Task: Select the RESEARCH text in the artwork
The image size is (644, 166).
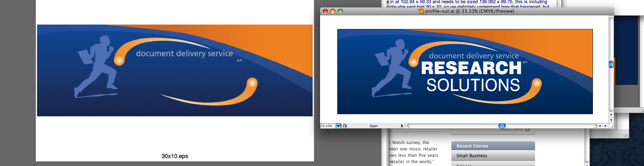Action: [471, 68]
